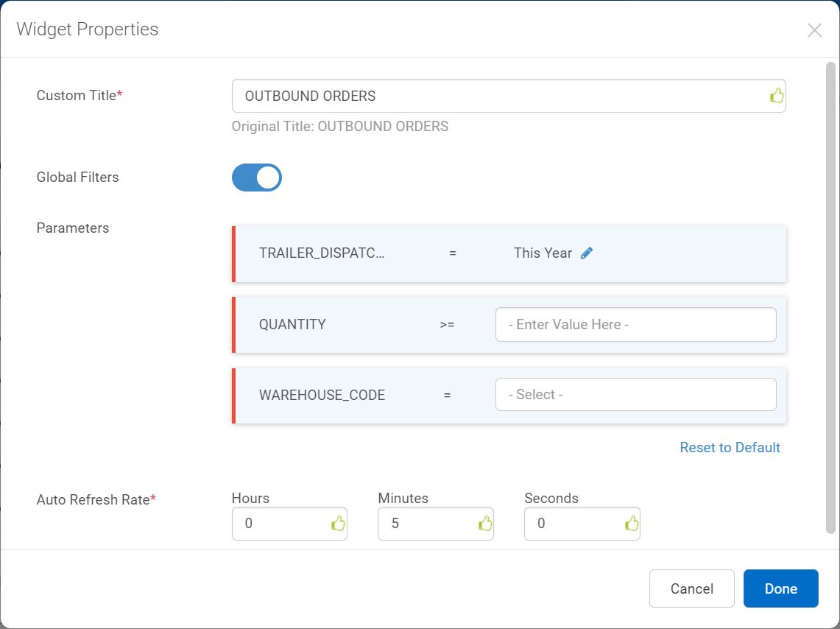This screenshot has width=840, height=629.
Task: Click the Hours field thumbs-up icon
Action: click(338, 524)
